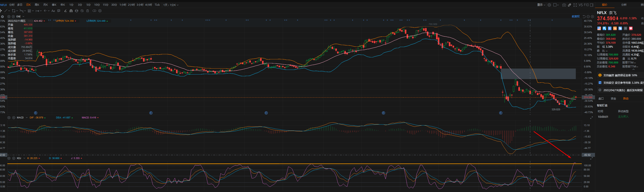Expand the trend line tool options arrow
This screenshot has width=644, height=192.
[9, 11]
